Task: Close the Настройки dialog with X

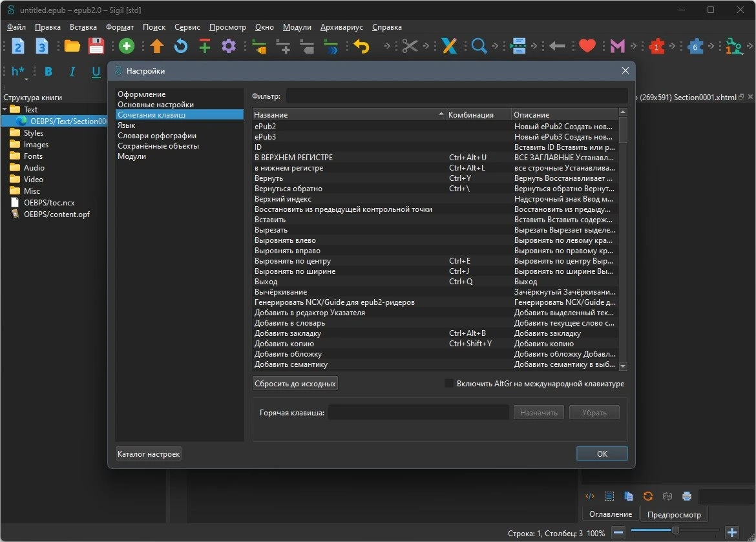Action: 625,71
